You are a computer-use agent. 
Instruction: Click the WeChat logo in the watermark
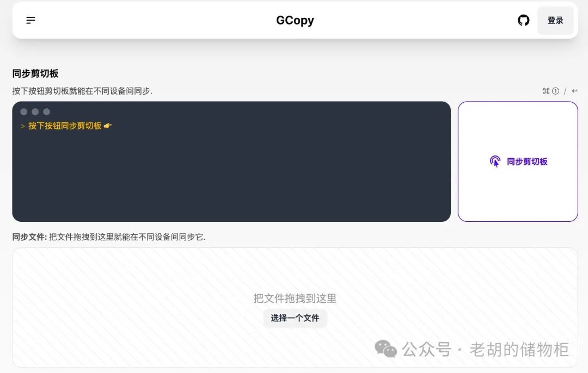[x=386, y=349]
